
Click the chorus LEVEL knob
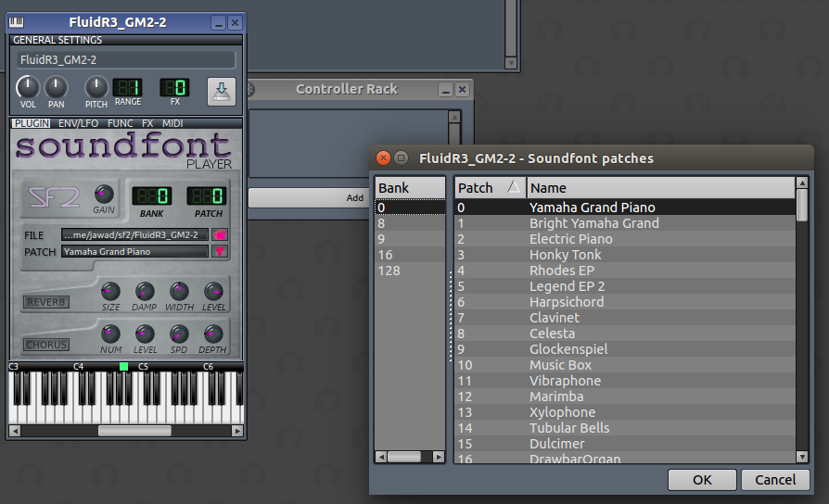click(x=145, y=334)
